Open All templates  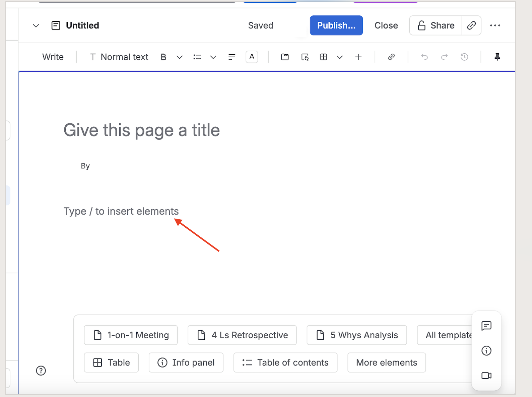(445, 335)
